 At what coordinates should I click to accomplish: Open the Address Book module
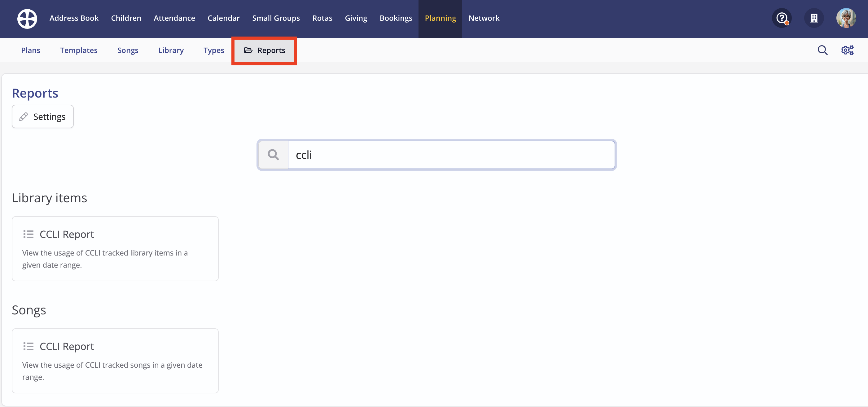coord(74,18)
